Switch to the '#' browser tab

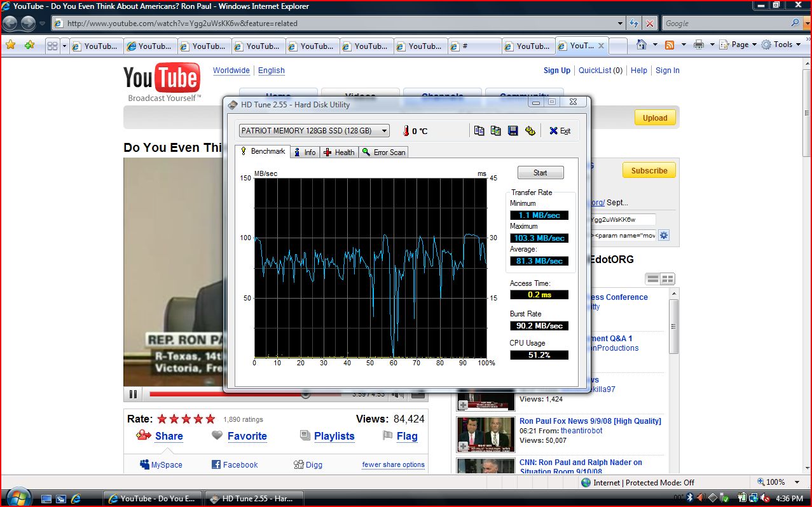pyautogui.click(x=474, y=46)
